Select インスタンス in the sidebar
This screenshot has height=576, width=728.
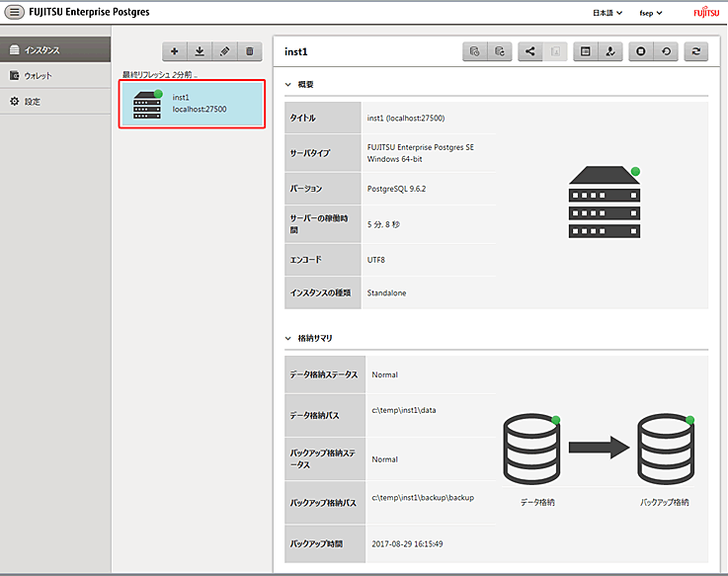(55, 49)
